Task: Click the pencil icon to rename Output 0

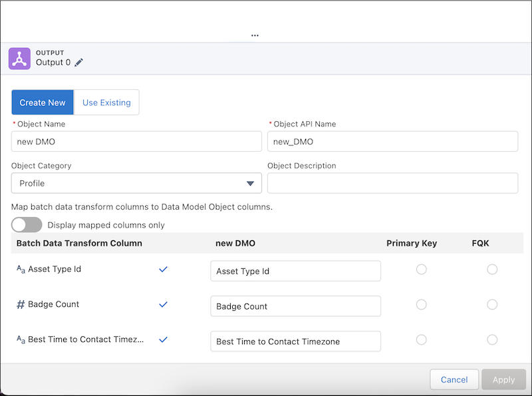Action: pyautogui.click(x=79, y=63)
